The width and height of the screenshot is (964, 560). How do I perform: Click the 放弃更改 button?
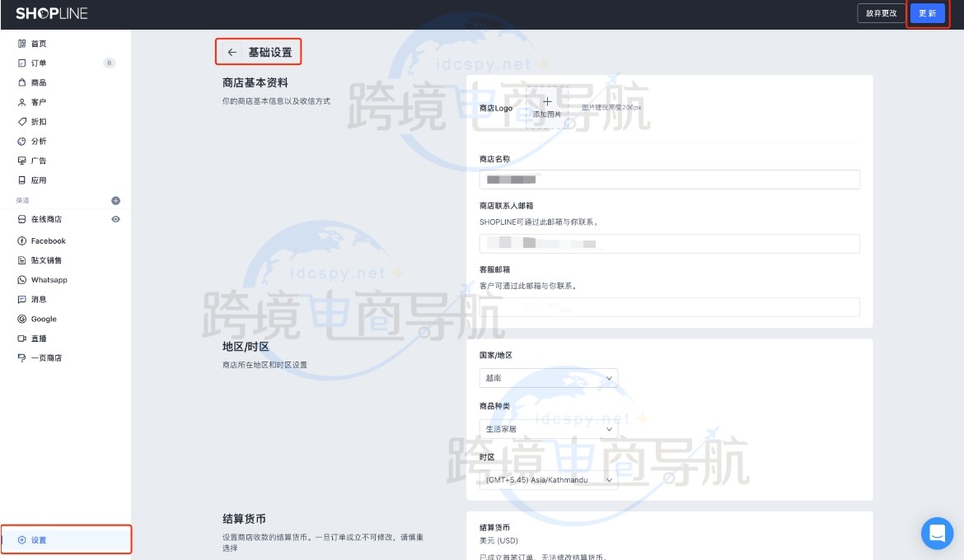[x=881, y=13]
